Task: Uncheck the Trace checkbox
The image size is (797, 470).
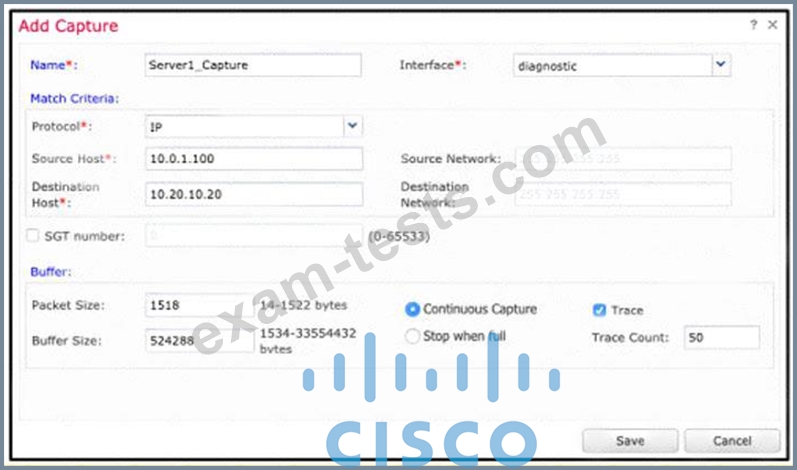Action: [x=599, y=310]
